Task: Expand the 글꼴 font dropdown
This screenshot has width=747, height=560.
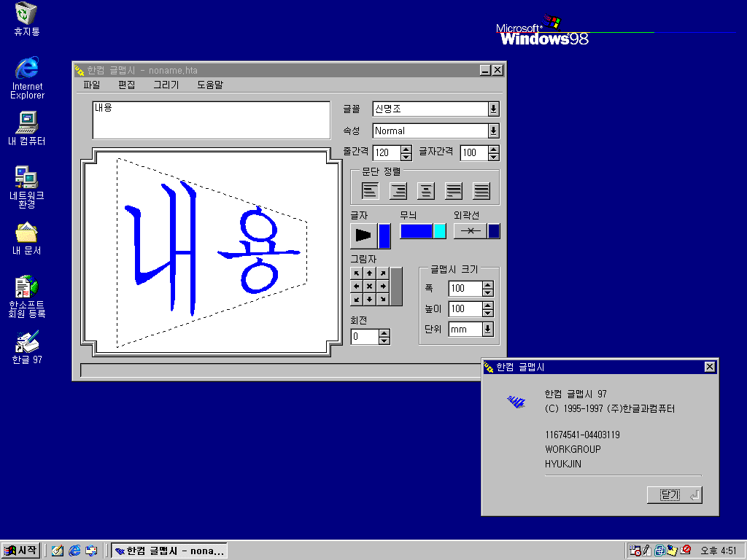Action: (494, 109)
